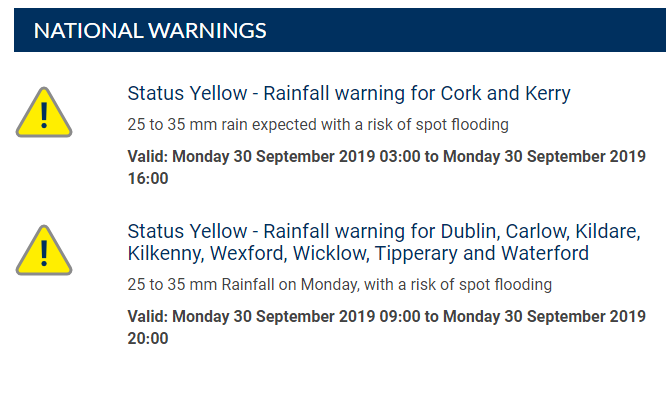Screen dimensions: 670x393
Task: Click the word Kerry in the first warning
Action: (x=548, y=94)
